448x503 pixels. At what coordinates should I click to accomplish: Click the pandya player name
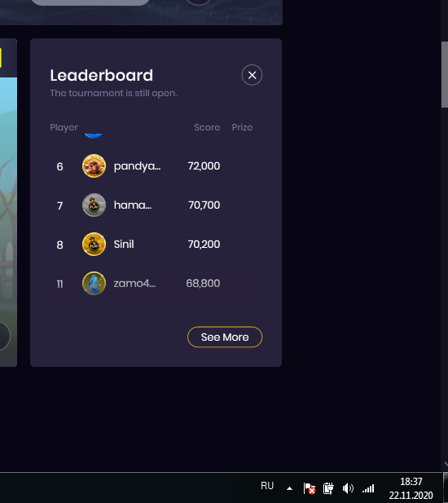pyautogui.click(x=137, y=166)
